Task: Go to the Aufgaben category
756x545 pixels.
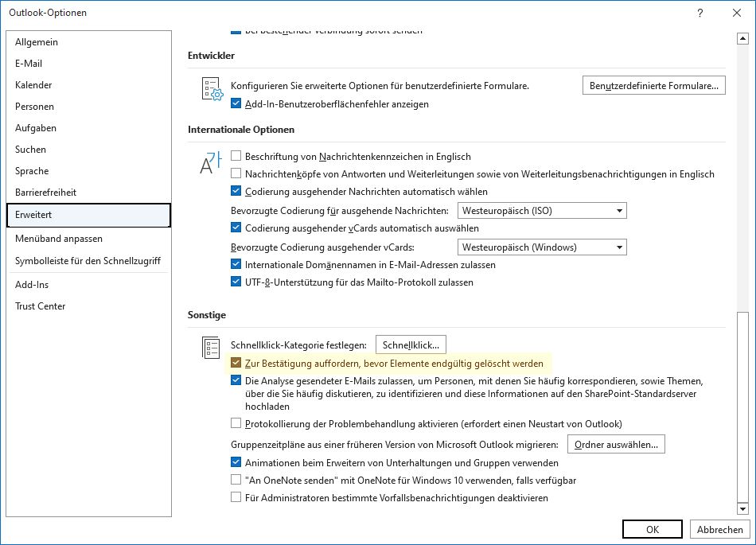Action: click(x=88, y=127)
